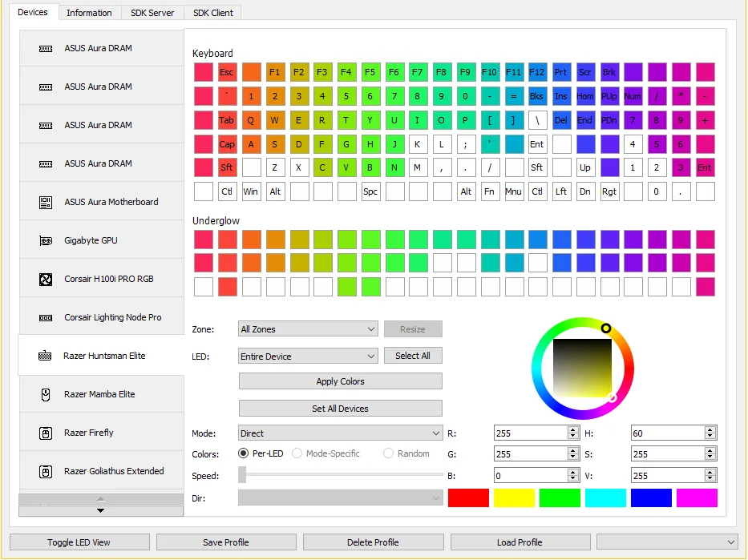Enable the Per-LED colors radio button
Screen dimensions: 748x560
(244, 453)
